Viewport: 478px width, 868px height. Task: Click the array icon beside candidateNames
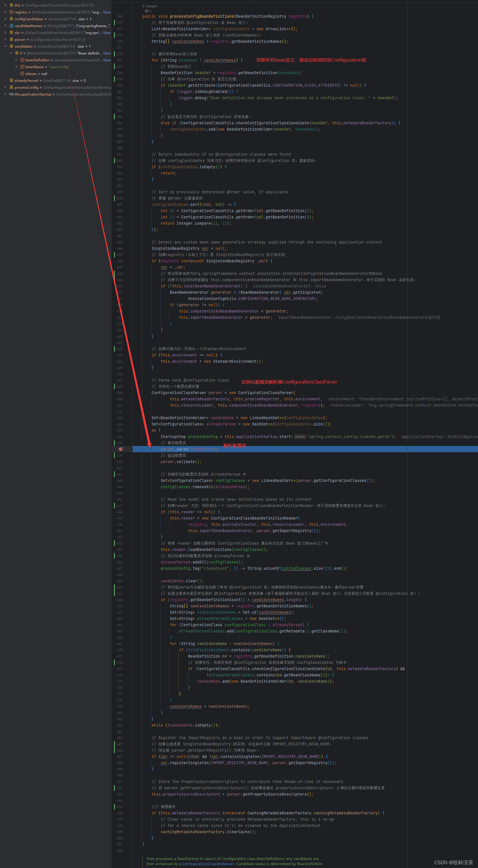pos(11,26)
